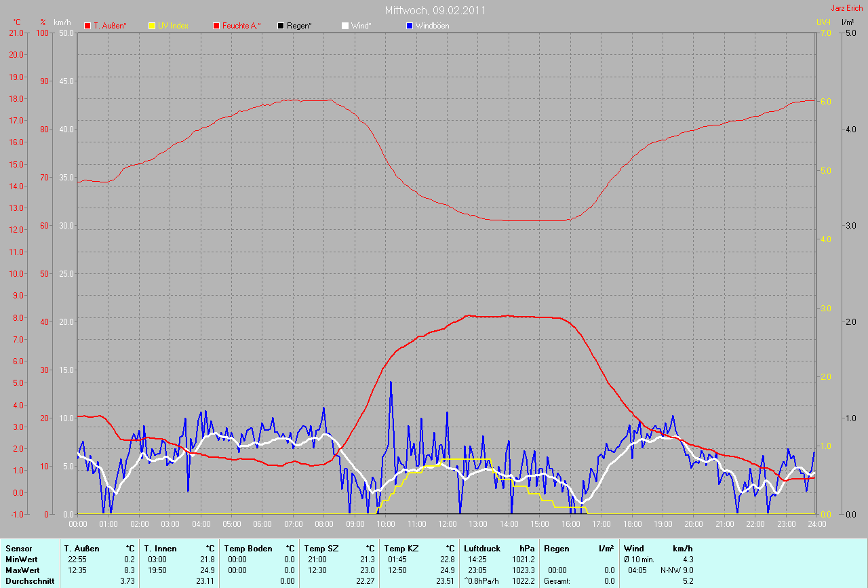Click the '12:00' label on the time axis
The width and height of the screenshot is (868, 588).
447,524
